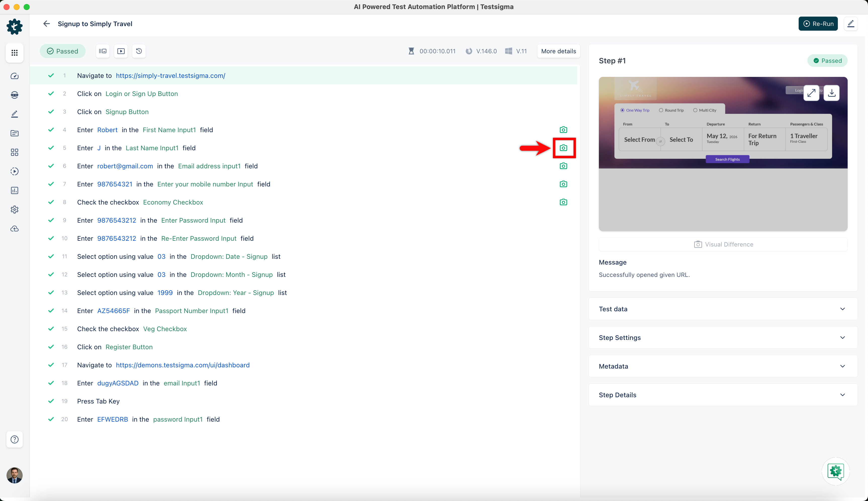Viewport: 868px width, 501px height.
Task: Click the Dropdown: Year - Signup element
Action: (x=236, y=293)
